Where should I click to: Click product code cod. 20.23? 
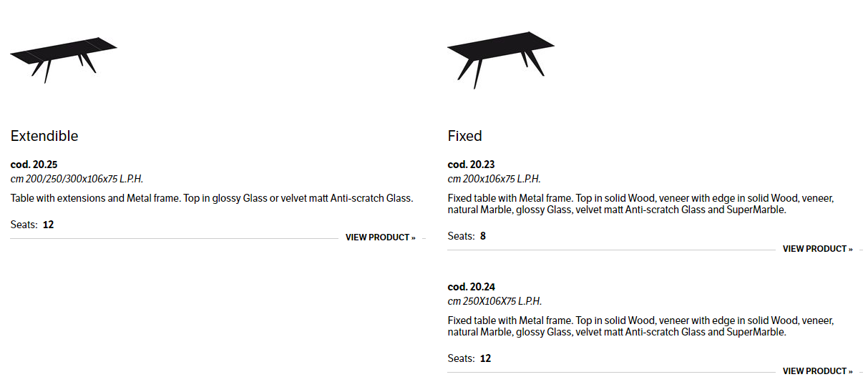coord(471,165)
